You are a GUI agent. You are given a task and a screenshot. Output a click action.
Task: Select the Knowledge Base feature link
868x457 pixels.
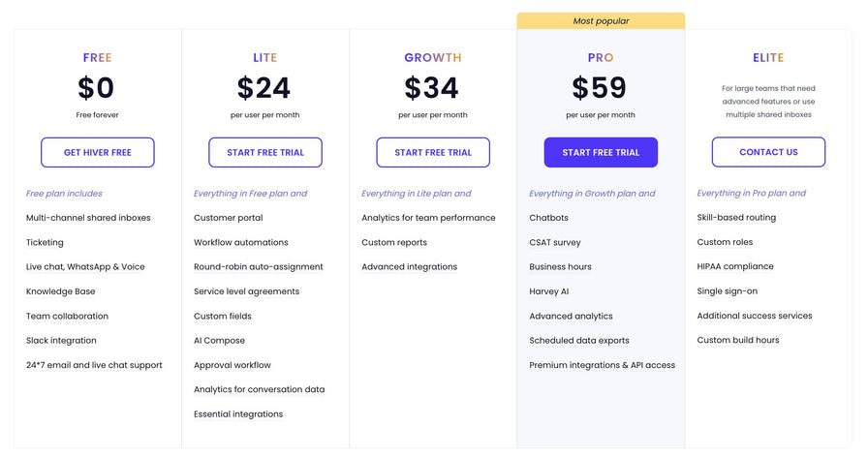[x=60, y=291]
